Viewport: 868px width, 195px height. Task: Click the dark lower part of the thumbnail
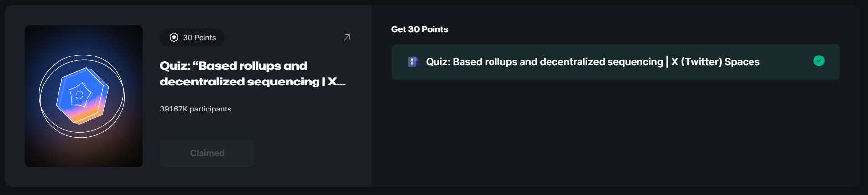(84, 153)
